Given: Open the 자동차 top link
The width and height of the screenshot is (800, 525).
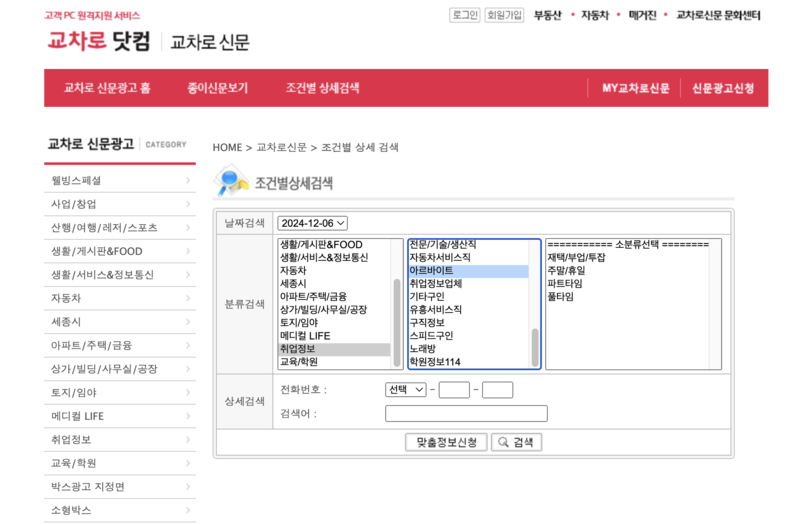Looking at the screenshot, I should 595,15.
